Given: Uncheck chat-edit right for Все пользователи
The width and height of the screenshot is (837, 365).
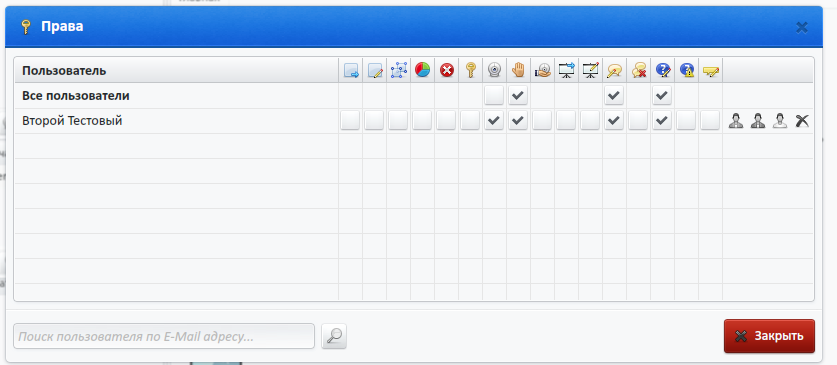Looking at the screenshot, I should (x=614, y=96).
